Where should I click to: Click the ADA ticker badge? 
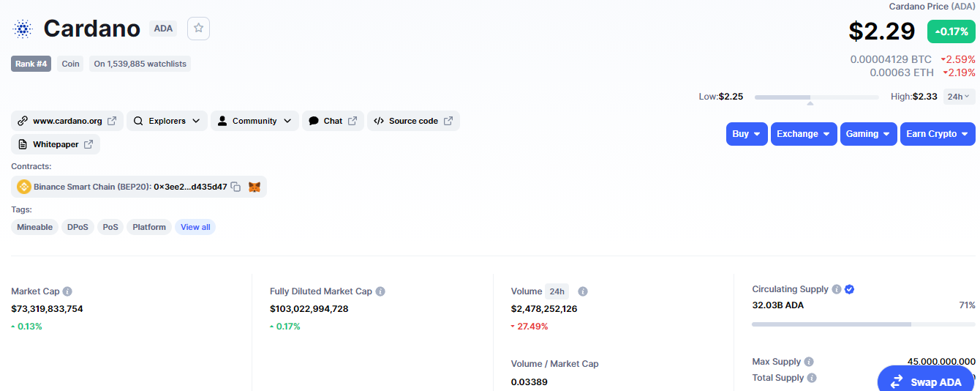coord(163,29)
